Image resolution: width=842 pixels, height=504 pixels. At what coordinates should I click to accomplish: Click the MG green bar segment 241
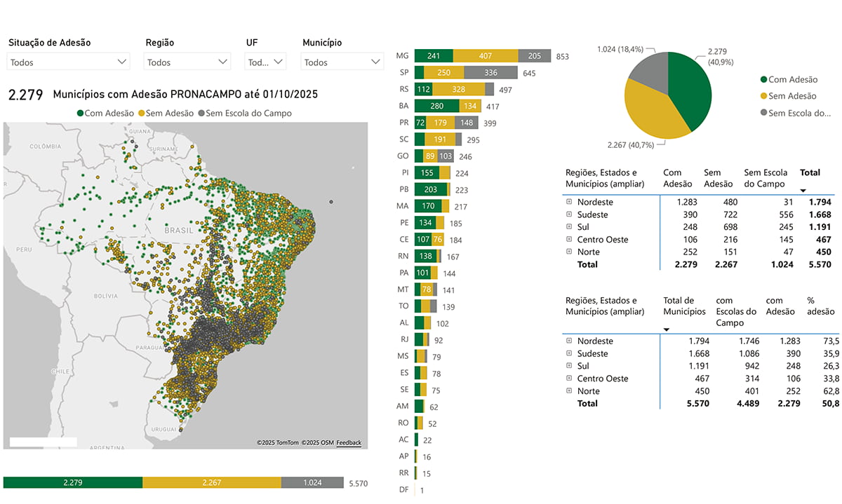434,56
